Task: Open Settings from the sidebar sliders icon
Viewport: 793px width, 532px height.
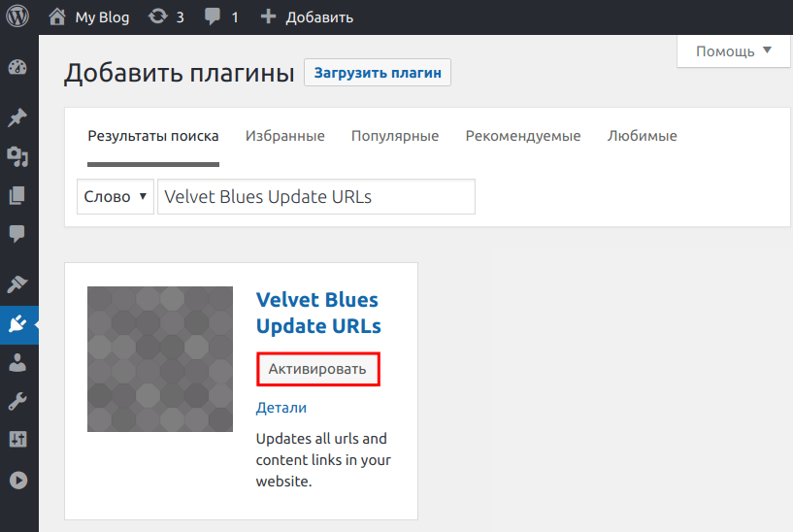Action: click(17, 440)
